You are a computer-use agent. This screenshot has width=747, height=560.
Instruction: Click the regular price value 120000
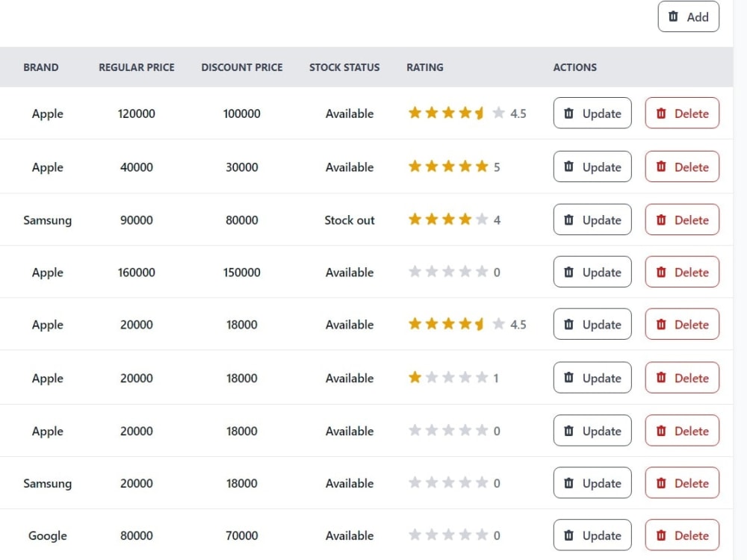pyautogui.click(x=137, y=113)
